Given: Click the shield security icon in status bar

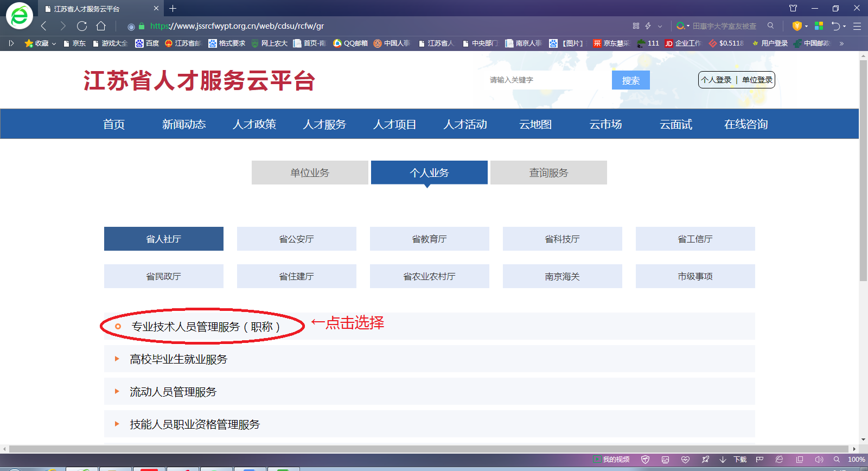Looking at the screenshot, I should [645, 460].
